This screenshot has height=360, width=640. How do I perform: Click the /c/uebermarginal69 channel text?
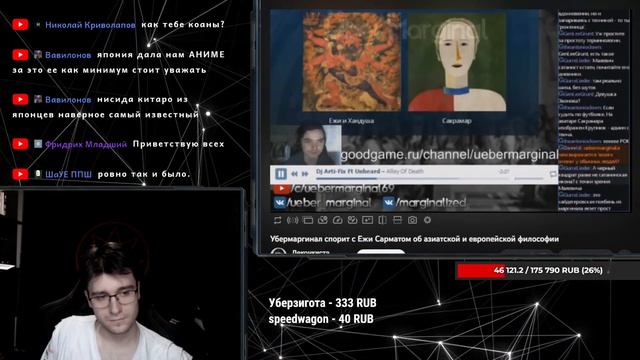pyautogui.click(x=343, y=189)
